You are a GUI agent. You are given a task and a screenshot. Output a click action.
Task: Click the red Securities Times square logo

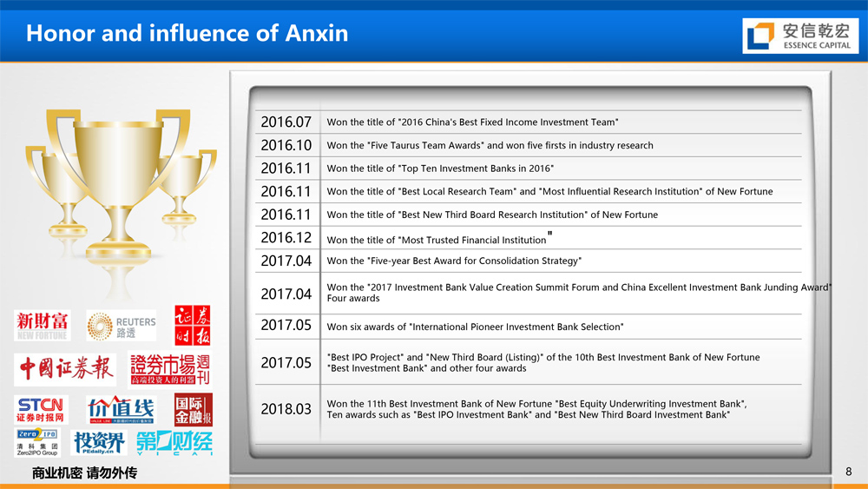coord(192,326)
